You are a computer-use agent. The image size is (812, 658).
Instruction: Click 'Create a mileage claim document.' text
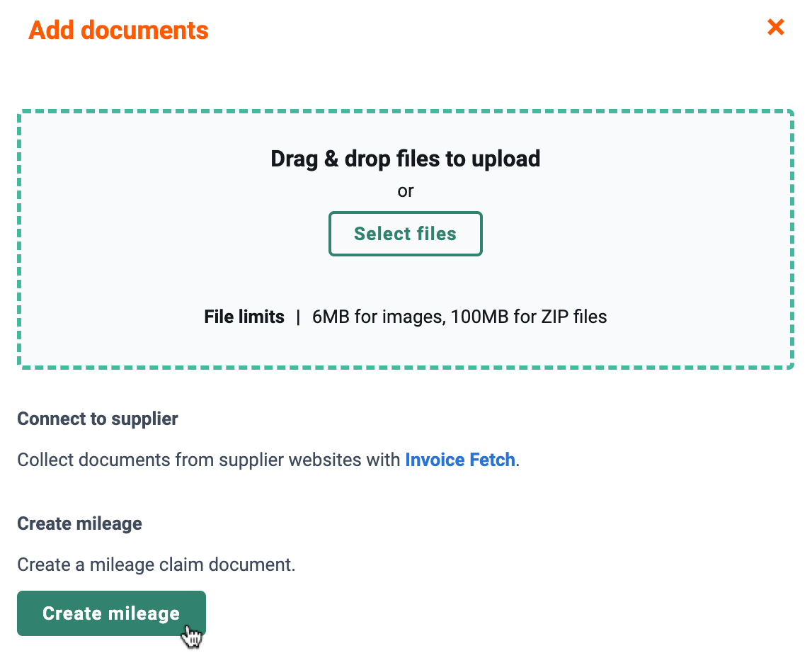click(x=156, y=565)
